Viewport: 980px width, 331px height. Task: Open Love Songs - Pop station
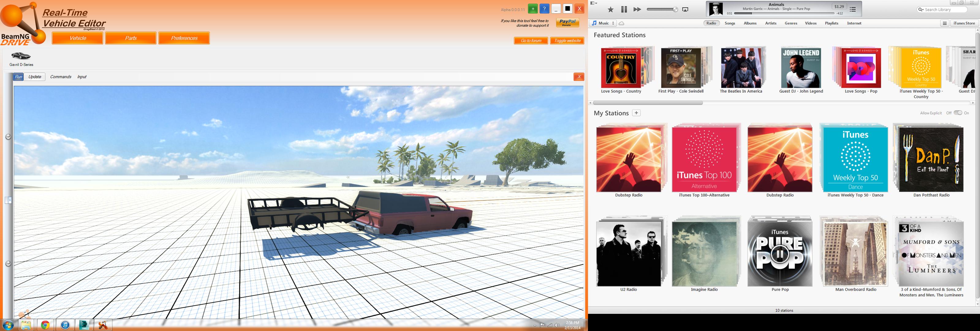861,68
